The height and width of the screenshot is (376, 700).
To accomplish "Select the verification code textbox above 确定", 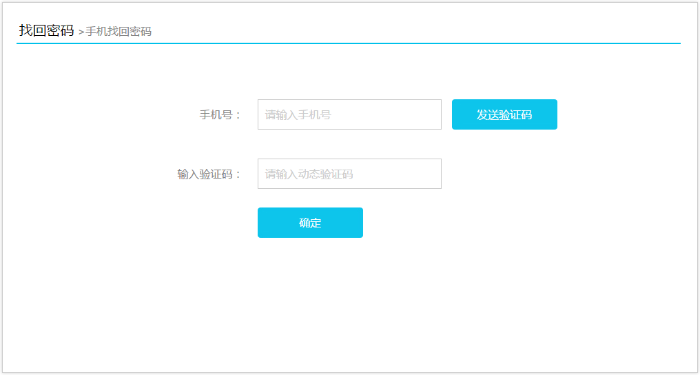I will [350, 173].
